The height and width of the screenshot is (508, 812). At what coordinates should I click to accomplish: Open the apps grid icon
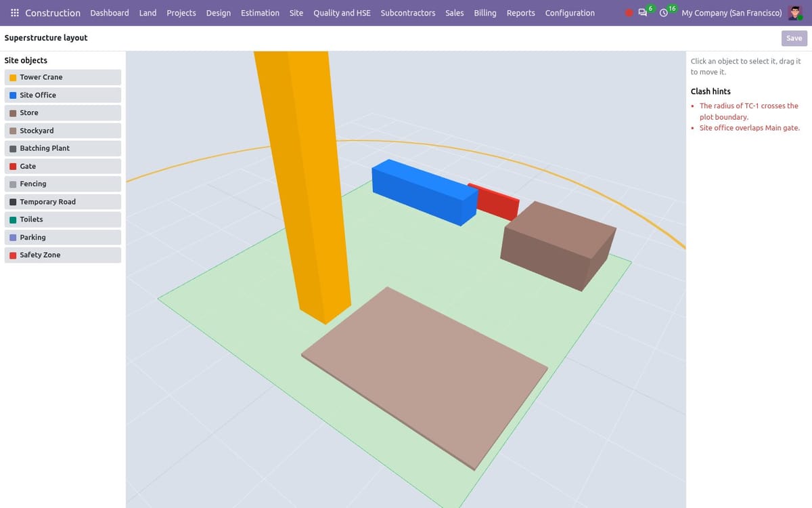click(15, 13)
